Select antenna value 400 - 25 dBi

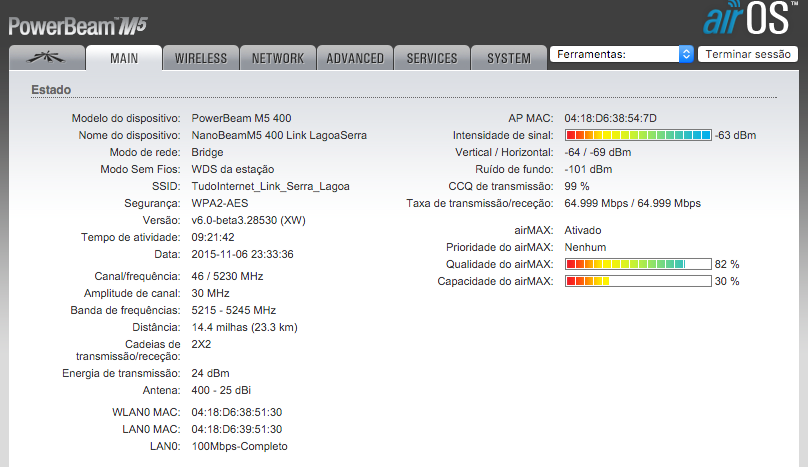221,390
